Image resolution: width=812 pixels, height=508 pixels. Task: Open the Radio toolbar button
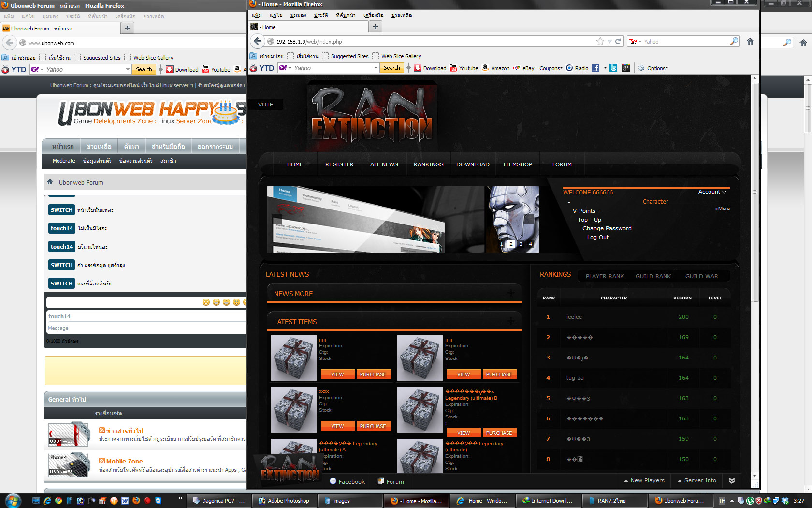577,68
